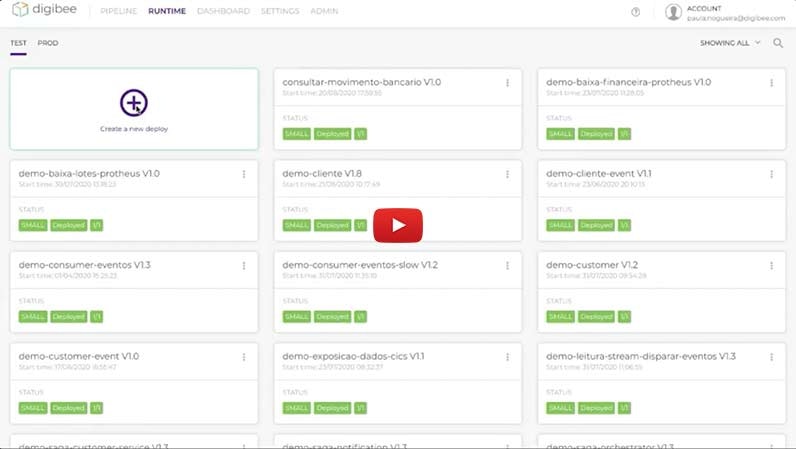Screen dimensions: 796x449
Task: Click start time of demo-customer V1.2
Action: click(596, 276)
